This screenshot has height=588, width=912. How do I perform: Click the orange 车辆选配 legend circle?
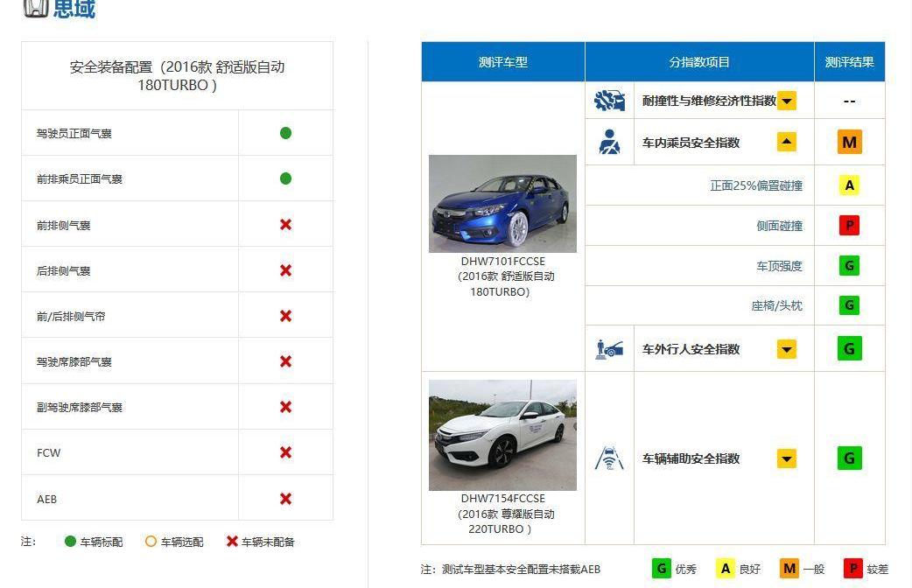151,542
